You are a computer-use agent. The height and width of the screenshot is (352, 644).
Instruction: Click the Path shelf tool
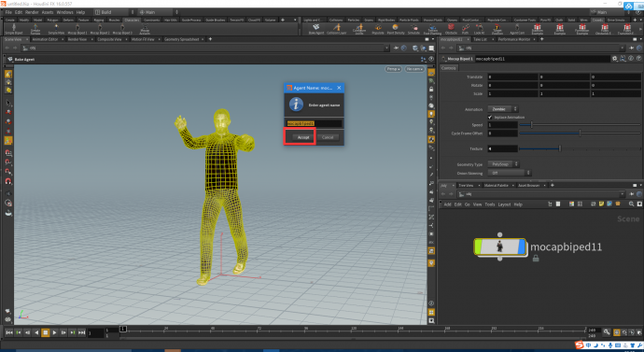466,29
